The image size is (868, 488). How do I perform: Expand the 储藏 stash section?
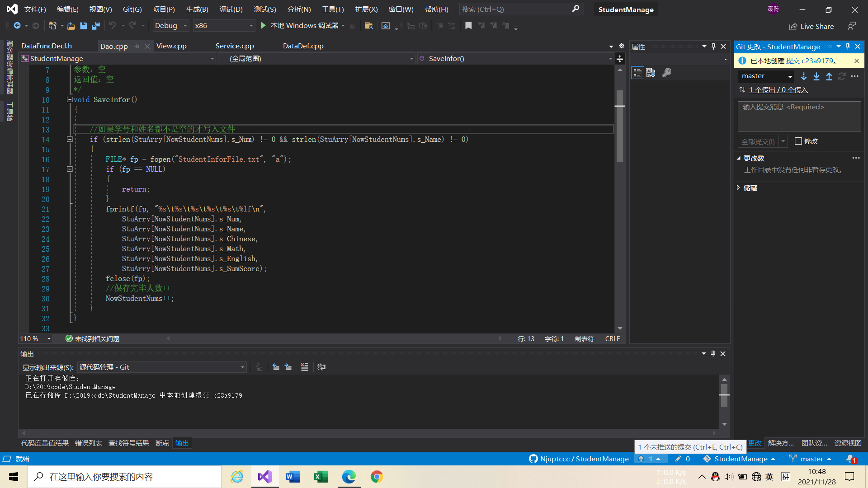coord(739,188)
